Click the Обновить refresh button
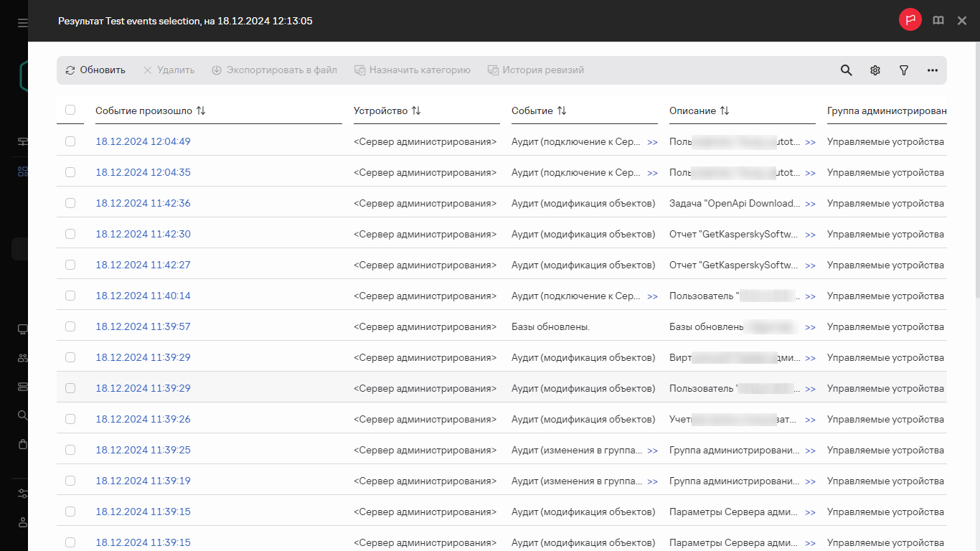Screen dimensions: 980x551 (x=95, y=70)
